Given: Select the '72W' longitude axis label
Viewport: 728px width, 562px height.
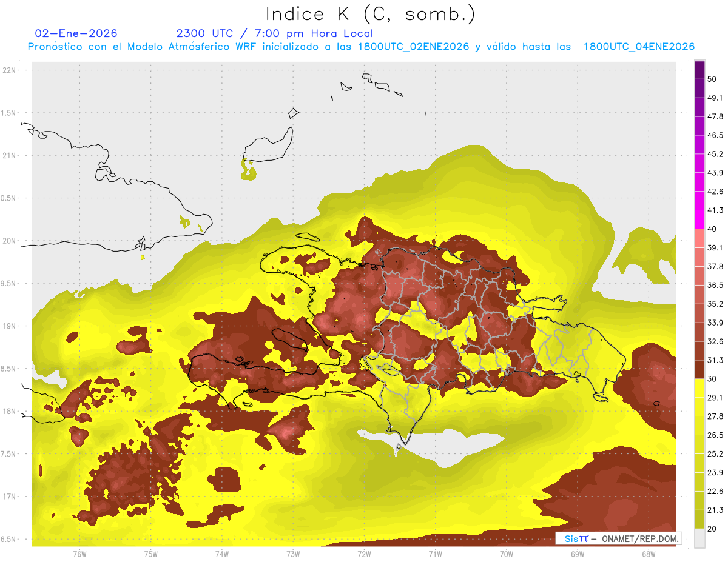Looking at the screenshot, I should click(x=364, y=554).
